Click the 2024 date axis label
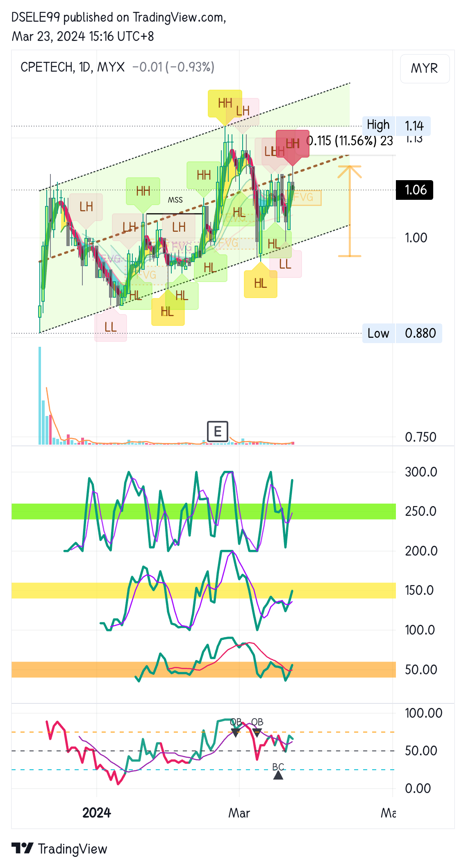 97,813
